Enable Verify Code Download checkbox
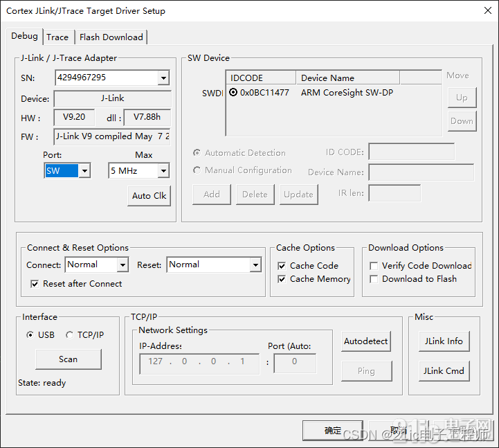This screenshot has height=448, width=499. [x=374, y=266]
